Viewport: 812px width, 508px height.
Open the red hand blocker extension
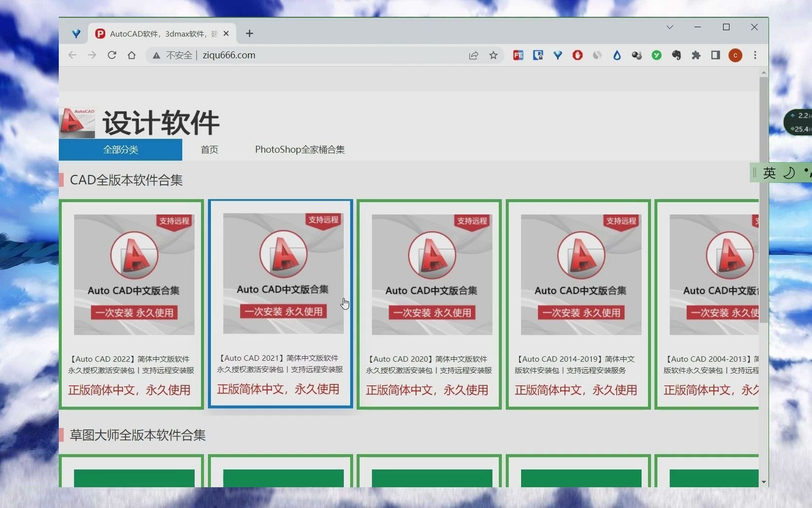click(577, 55)
